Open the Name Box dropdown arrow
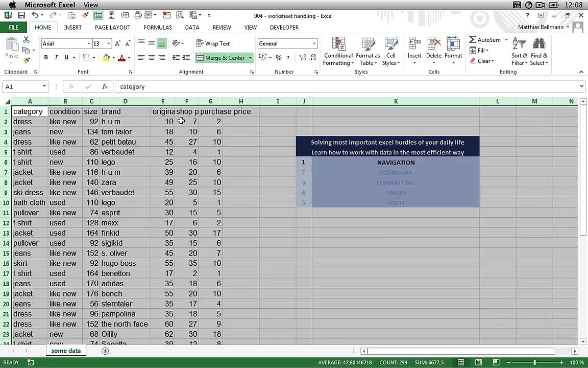The width and height of the screenshot is (588, 368). (44, 86)
